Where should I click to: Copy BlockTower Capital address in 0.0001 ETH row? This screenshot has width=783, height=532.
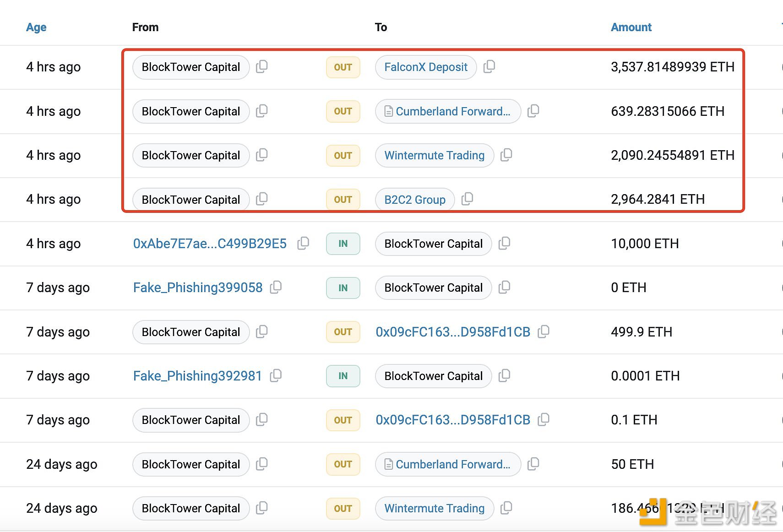pyautogui.click(x=504, y=376)
